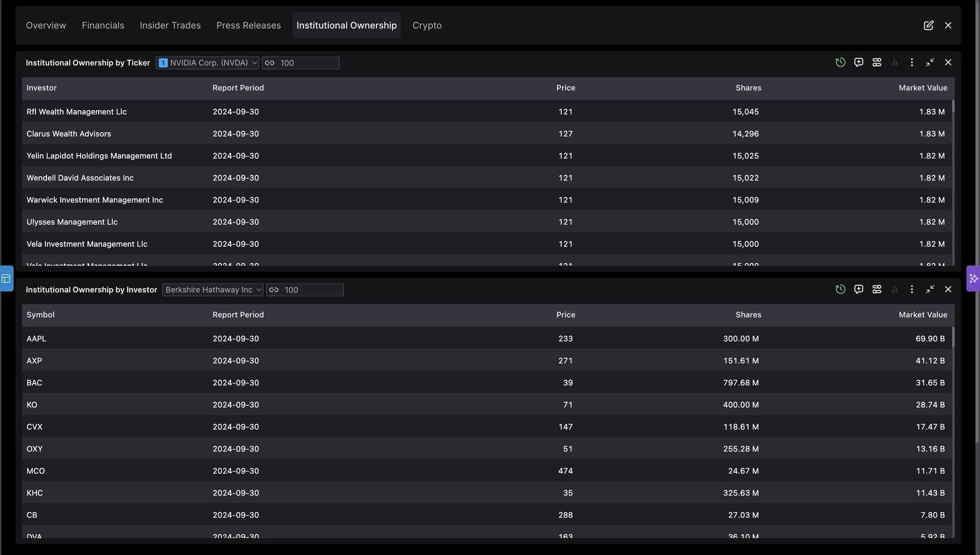Click the Shares column header in investor table
The width and height of the screenshot is (980, 555).
748,315
